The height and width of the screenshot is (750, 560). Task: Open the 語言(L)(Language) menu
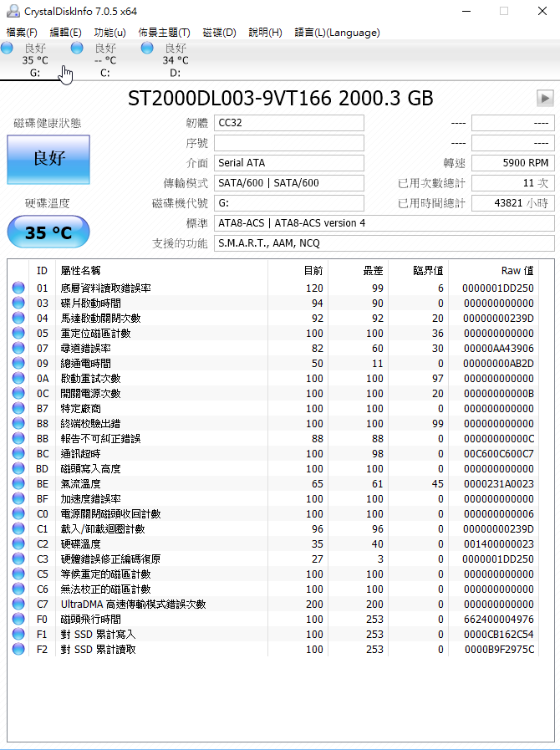(337, 33)
